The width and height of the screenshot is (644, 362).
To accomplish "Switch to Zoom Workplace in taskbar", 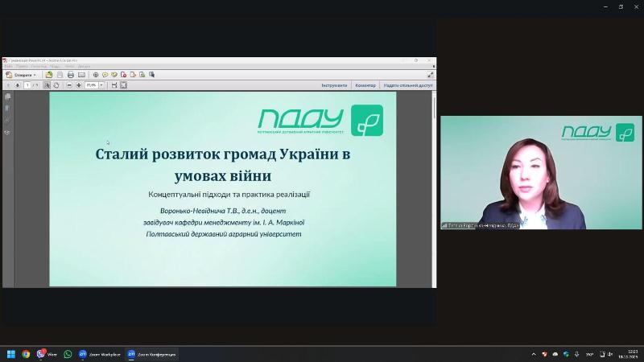I will click(x=99, y=354).
